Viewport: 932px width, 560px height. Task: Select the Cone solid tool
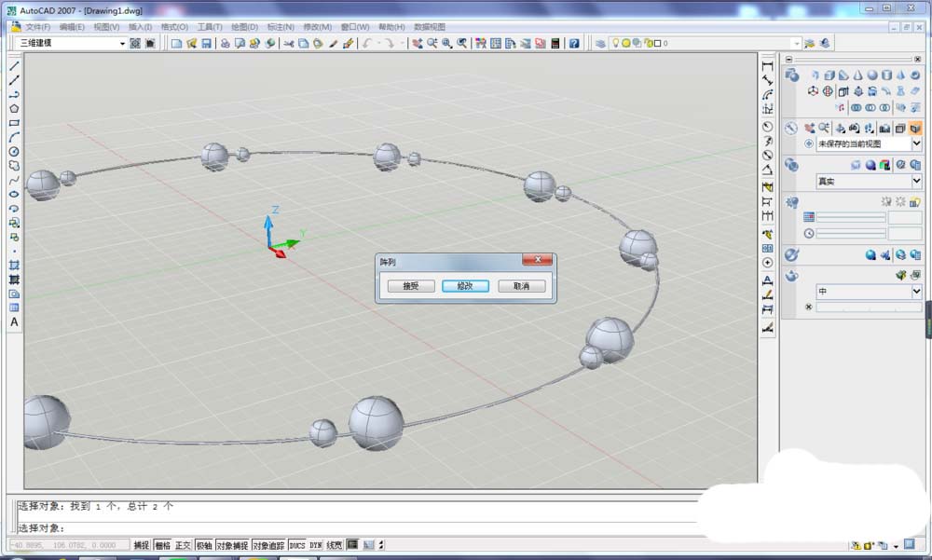(x=857, y=75)
